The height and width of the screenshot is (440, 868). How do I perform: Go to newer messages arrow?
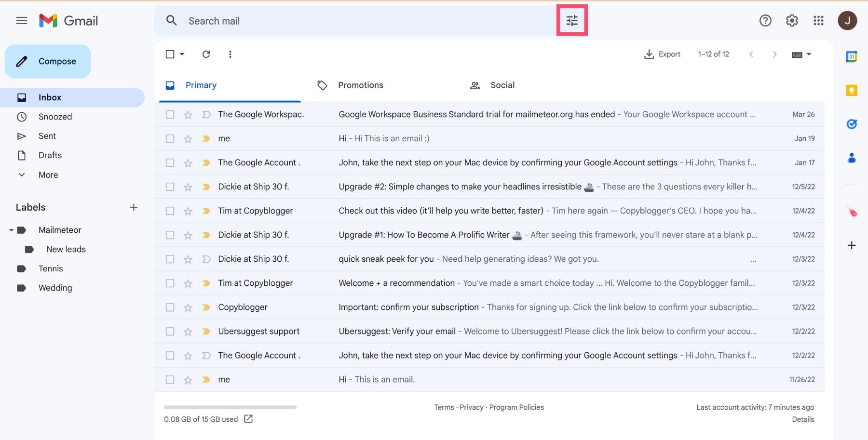(751, 54)
